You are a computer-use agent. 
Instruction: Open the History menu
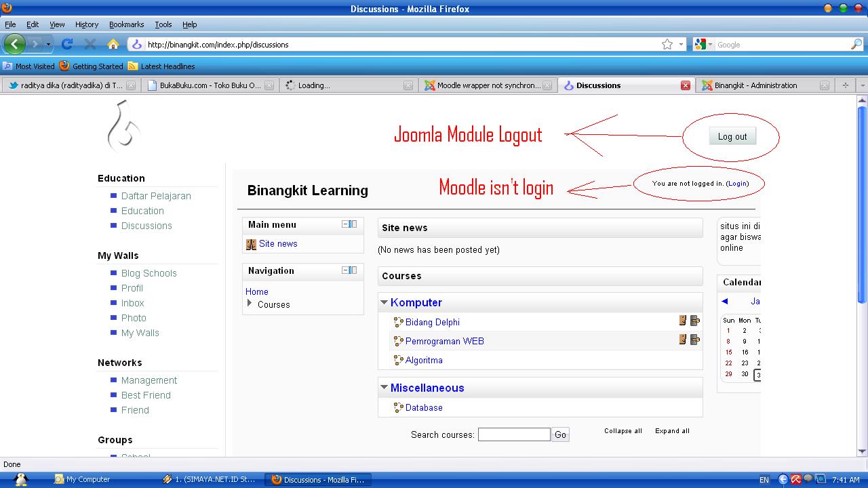pyautogui.click(x=87, y=24)
